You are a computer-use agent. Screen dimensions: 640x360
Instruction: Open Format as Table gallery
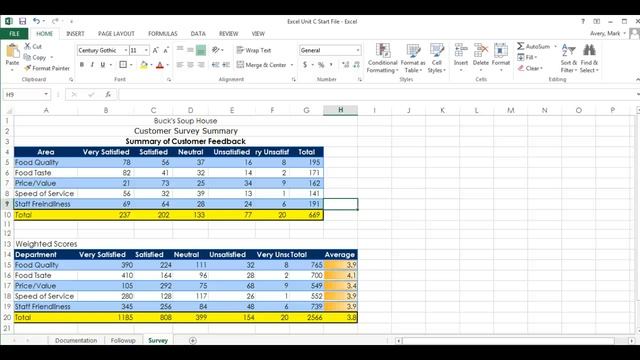(x=413, y=58)
